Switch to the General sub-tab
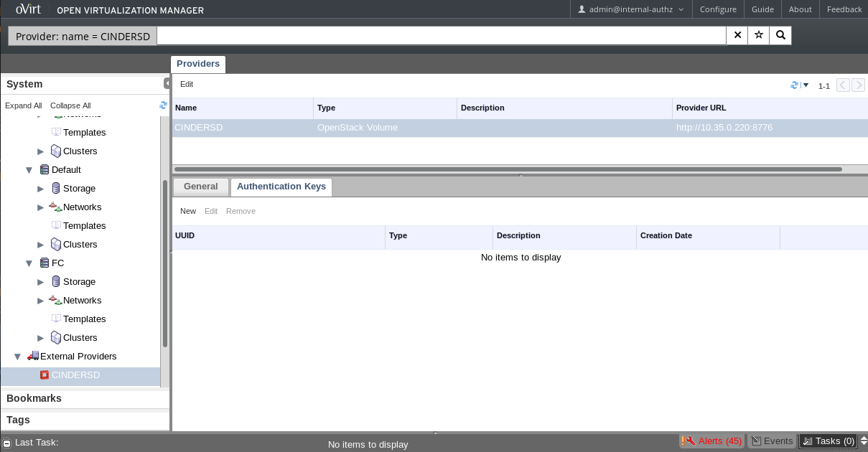Viewport: 868px width, 452px height. (200, 187)
